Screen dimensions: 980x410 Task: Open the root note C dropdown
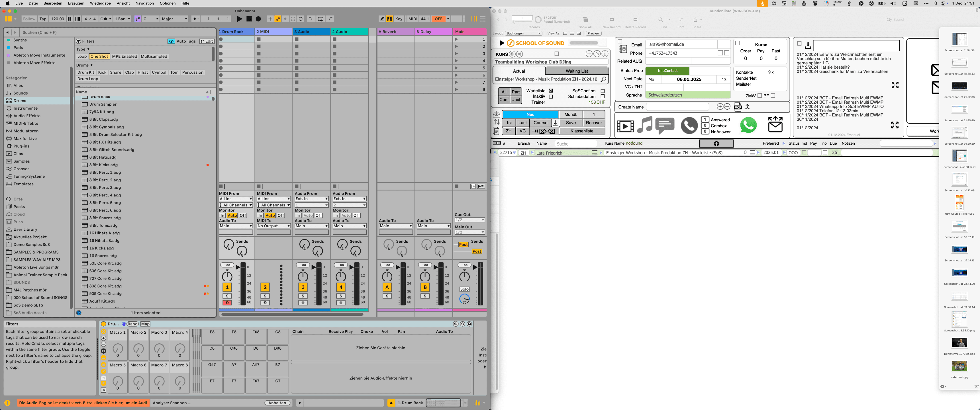pyautogui.click(x=151, y=19)
